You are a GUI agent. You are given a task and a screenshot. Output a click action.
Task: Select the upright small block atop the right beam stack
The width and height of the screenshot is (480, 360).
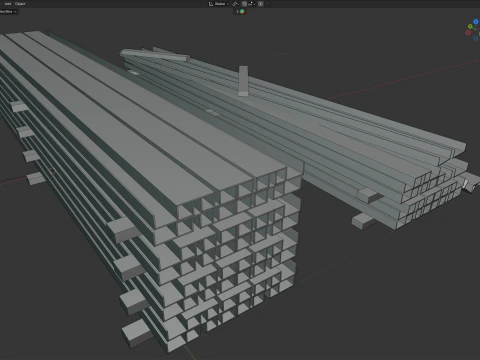243,81
